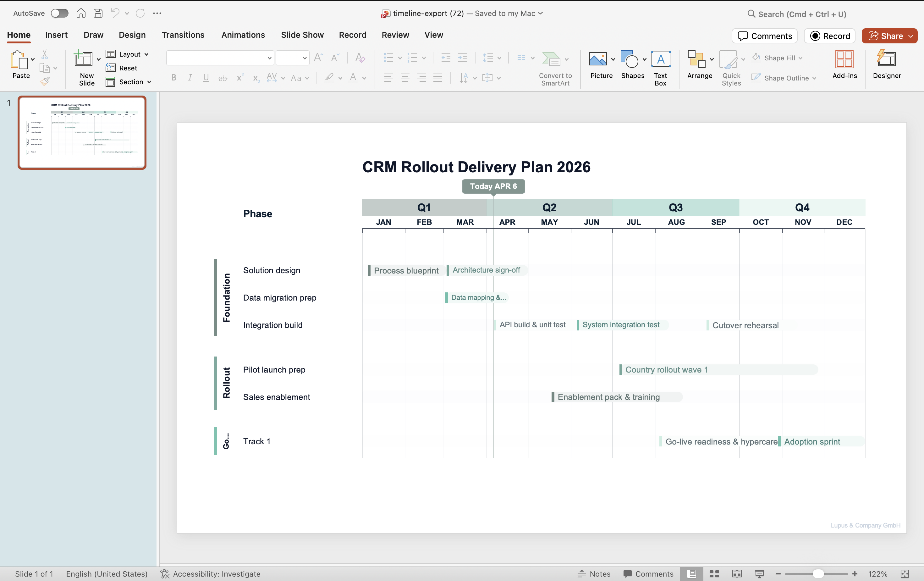Select the slide 1 thumbnail
This screenshot has width=924, height=581.
pyautogui.click(x=82, y=132)
